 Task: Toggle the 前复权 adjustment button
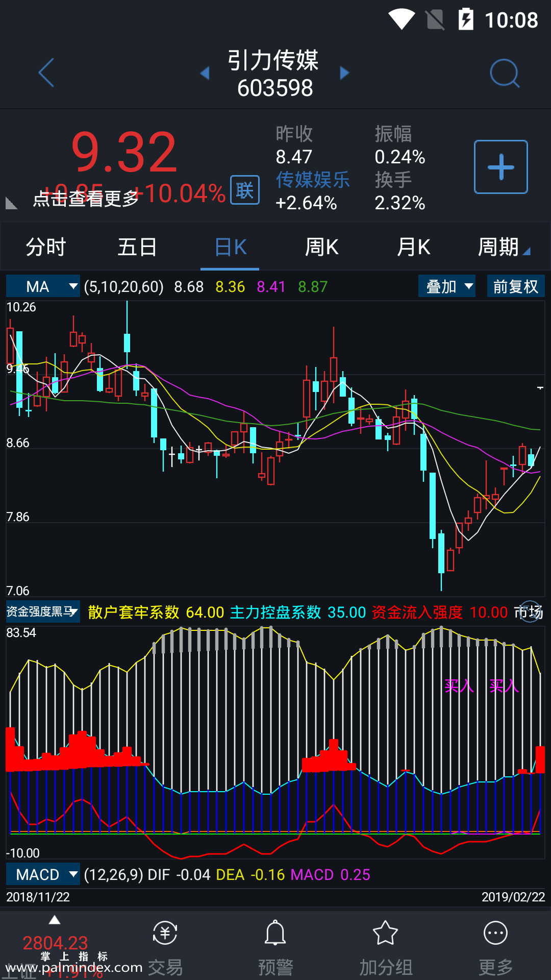(516, 286)
